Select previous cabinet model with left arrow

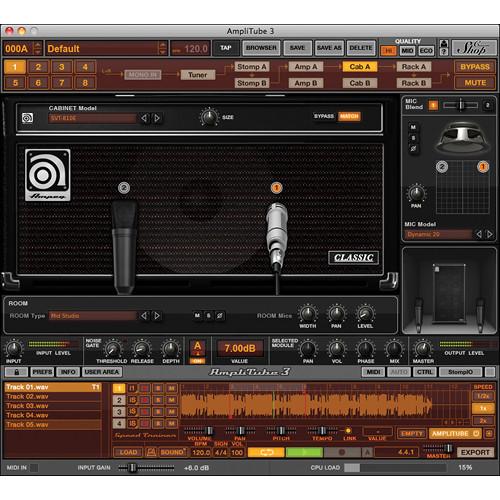144,118
